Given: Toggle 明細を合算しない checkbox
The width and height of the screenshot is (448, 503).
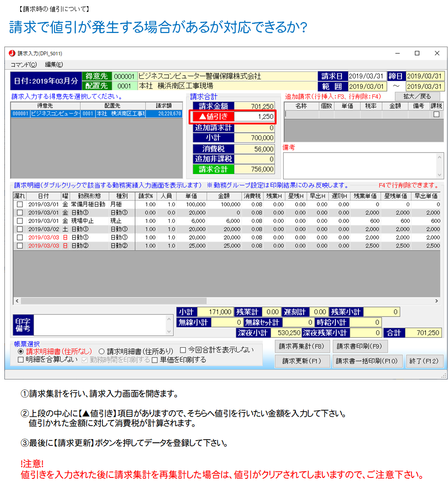Looking at the screenshot, I should click(x=21, y=360).
